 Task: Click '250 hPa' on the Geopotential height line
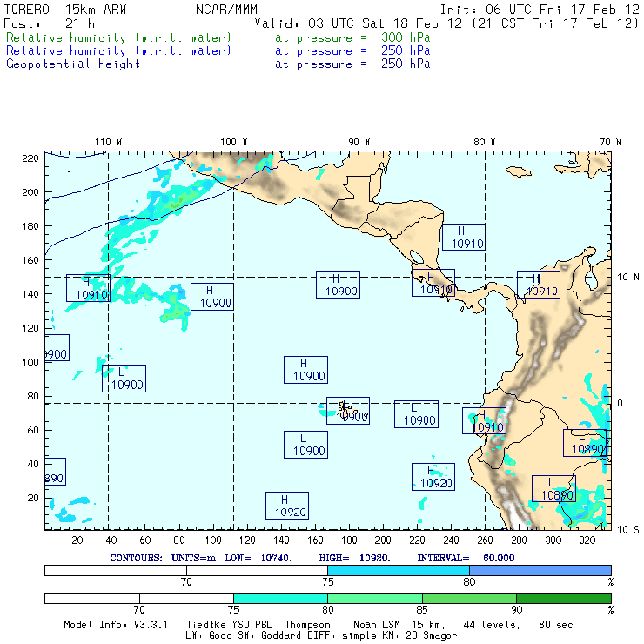(x=406, y=64)
